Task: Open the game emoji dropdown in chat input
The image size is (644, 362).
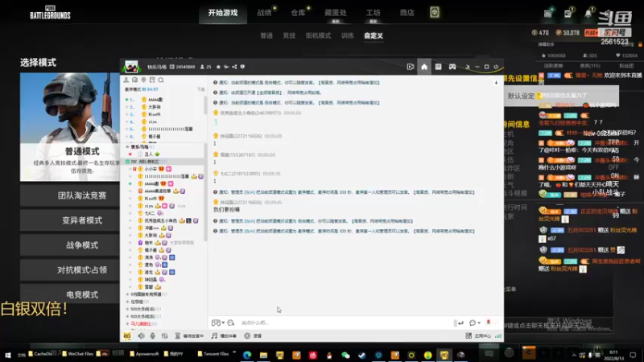Action: pos(217,323)
